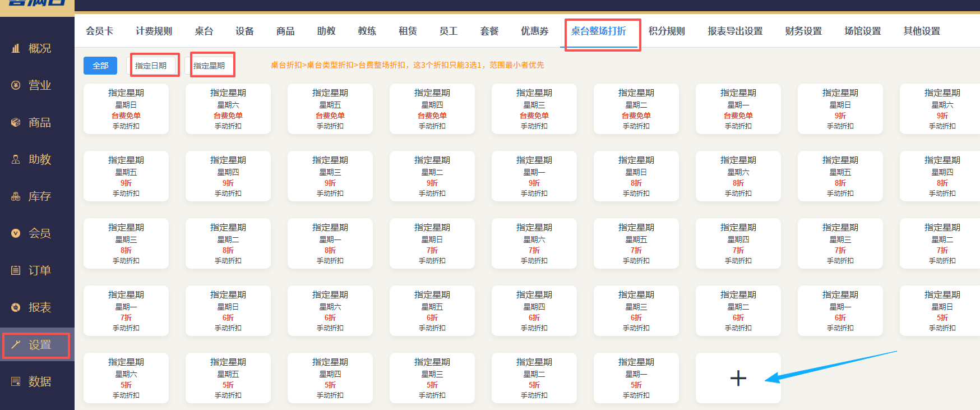Open the 桌台 tab
This screenshot has height=410, width=980.
[204, 31]
